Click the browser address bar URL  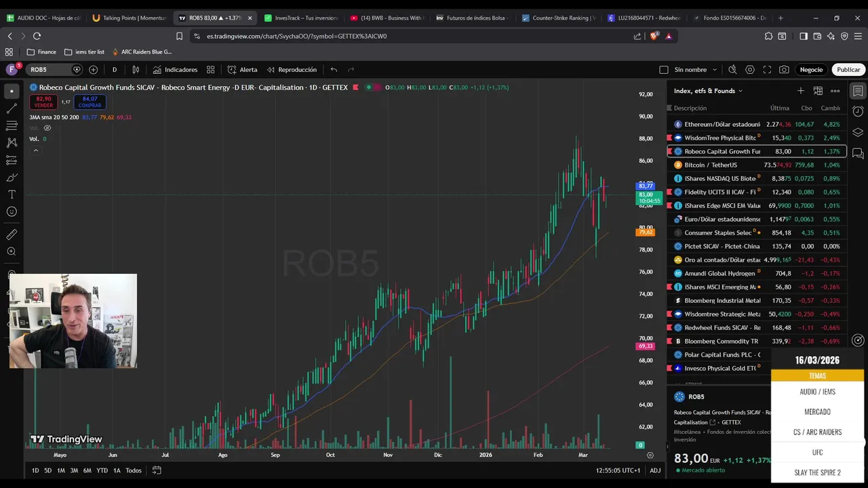[296, 36]
